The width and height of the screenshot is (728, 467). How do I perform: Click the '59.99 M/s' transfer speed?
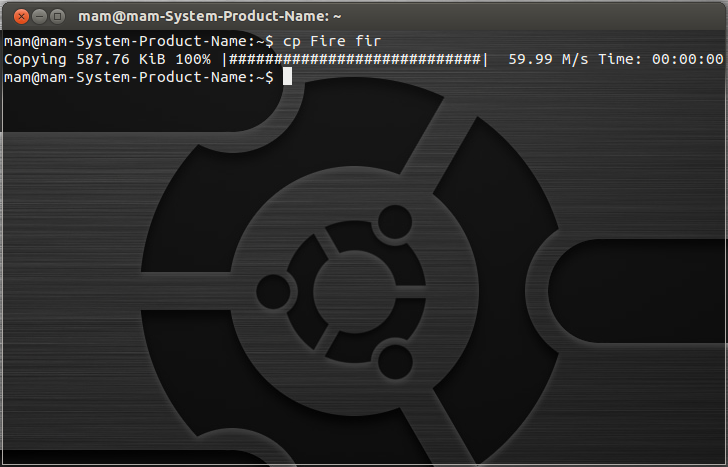point(548,59)
